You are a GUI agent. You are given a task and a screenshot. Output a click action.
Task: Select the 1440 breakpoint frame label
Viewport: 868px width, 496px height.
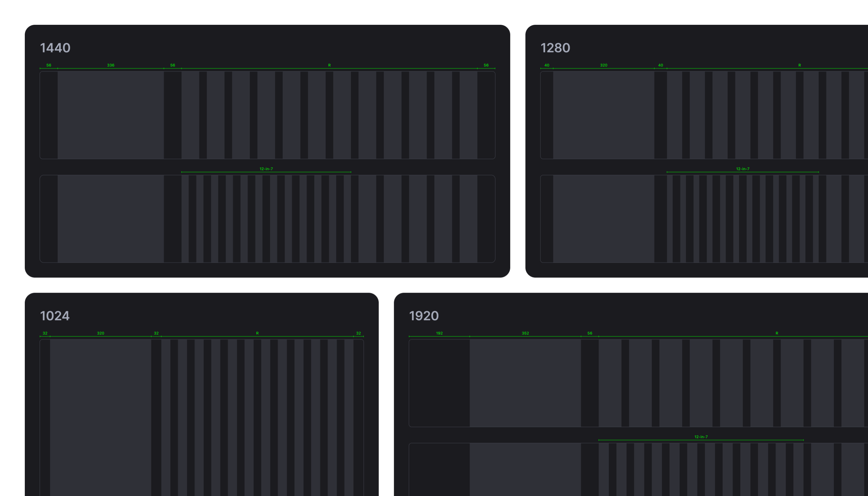pyautogui.click(x=55, y=48)
